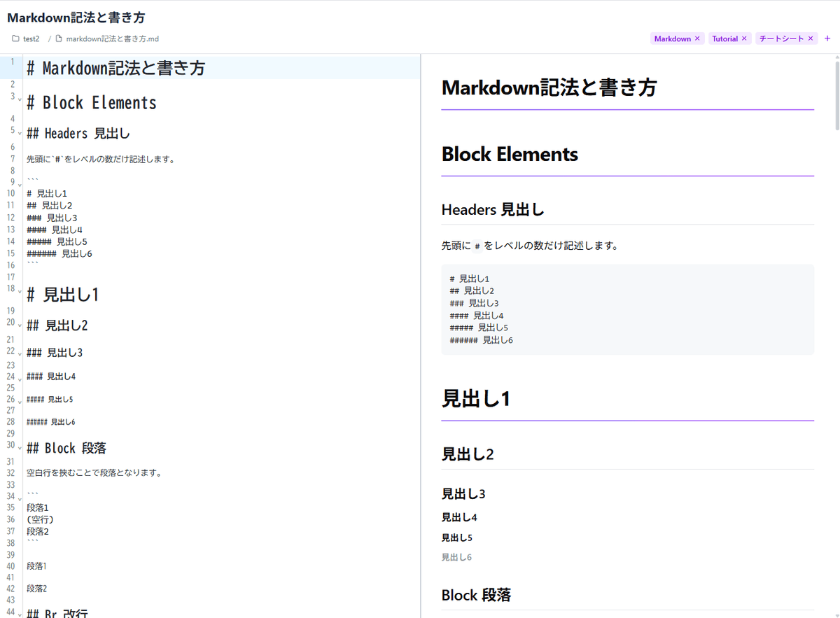Collapse the Block 段落 section fold

click(x=20, y=448)
